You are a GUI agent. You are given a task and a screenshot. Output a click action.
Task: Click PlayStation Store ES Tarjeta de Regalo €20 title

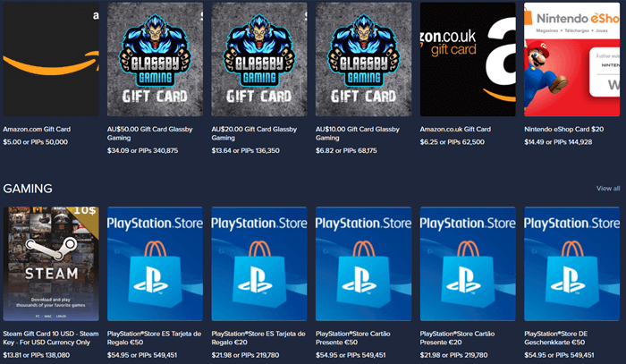click(258, 338)
